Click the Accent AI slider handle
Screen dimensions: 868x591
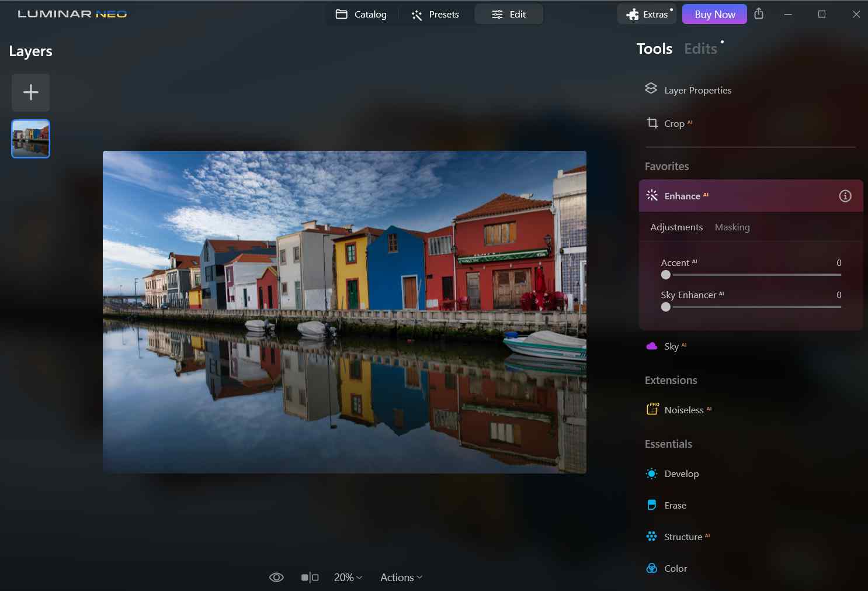[x=666, y=275]
